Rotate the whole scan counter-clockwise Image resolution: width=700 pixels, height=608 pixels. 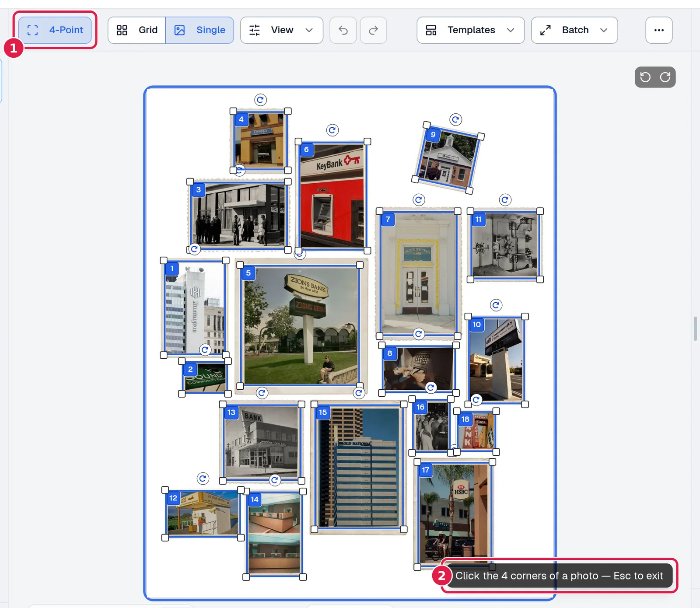(645, 77)
